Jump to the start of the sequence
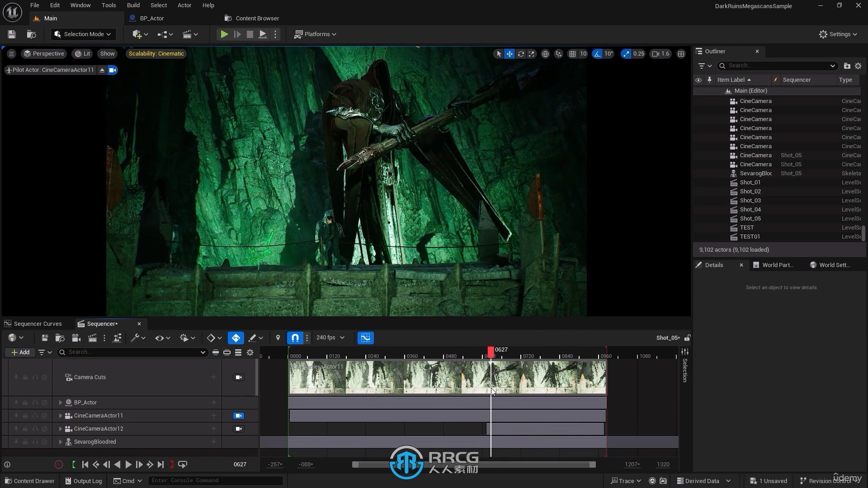The width and height of the screenshot is (868, 488). 85,465
